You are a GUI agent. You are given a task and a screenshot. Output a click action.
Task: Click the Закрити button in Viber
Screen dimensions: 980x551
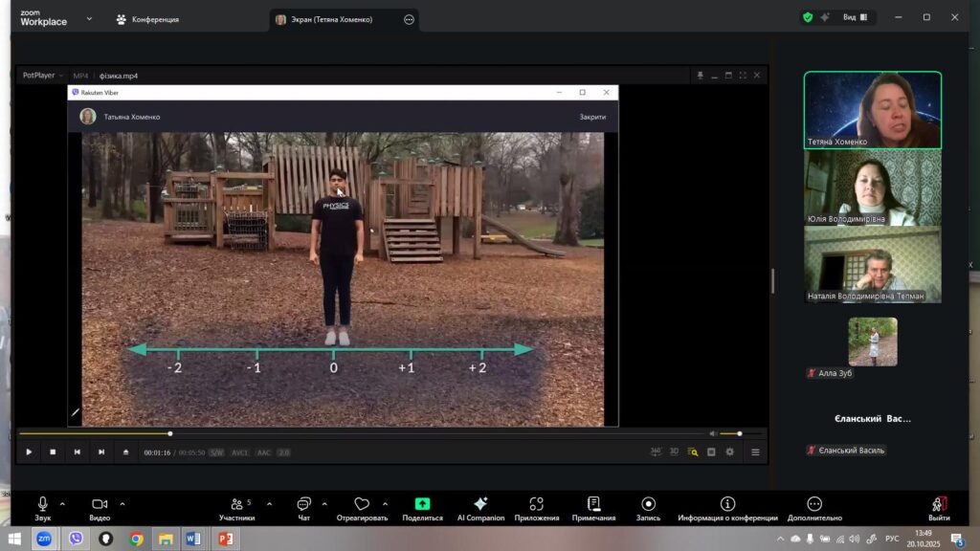point(592,117)
